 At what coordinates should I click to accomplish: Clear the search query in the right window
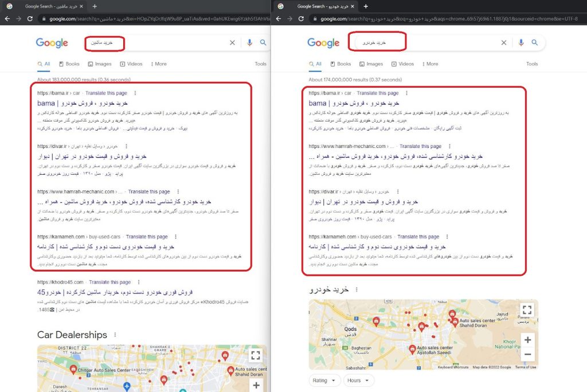point(504,42)
